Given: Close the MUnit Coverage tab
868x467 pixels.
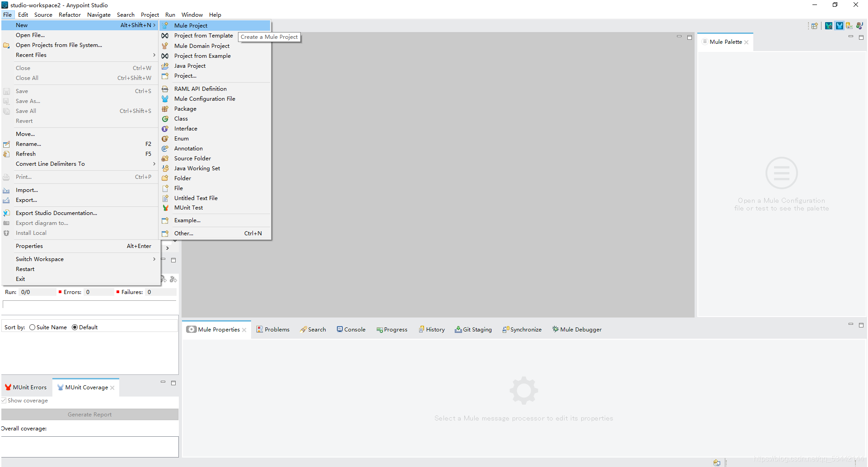Looking at the screenshot, I should [x=112, y=388].
